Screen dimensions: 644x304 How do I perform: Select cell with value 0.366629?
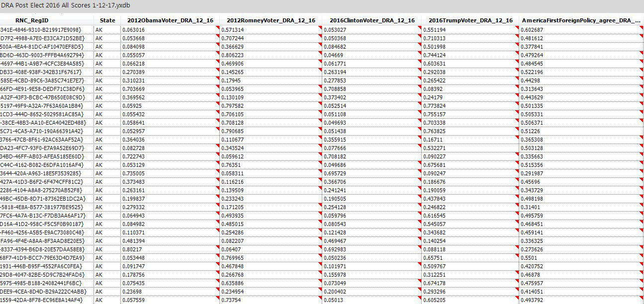(x=271, y=46)
